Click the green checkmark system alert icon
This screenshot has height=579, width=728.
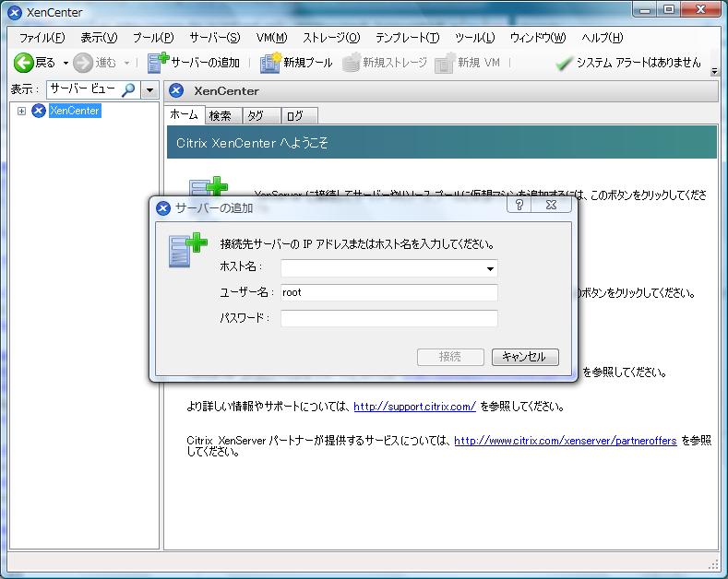[x=564, y=63]
